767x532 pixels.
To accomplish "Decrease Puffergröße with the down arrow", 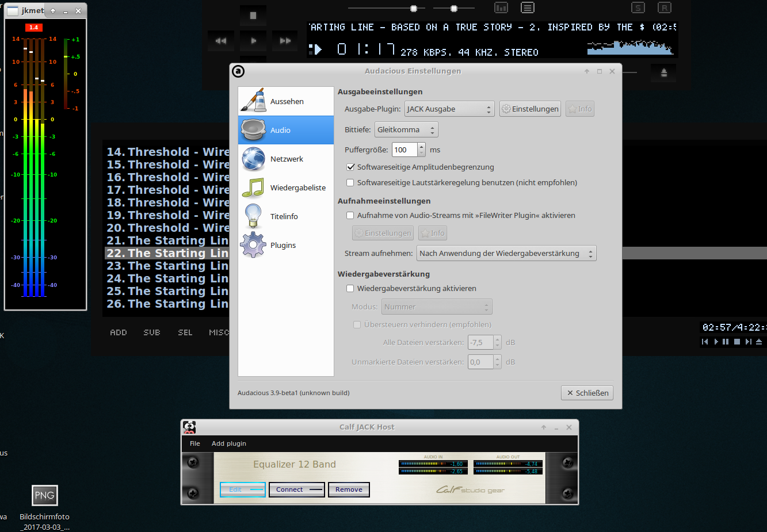I will (422, 153).
